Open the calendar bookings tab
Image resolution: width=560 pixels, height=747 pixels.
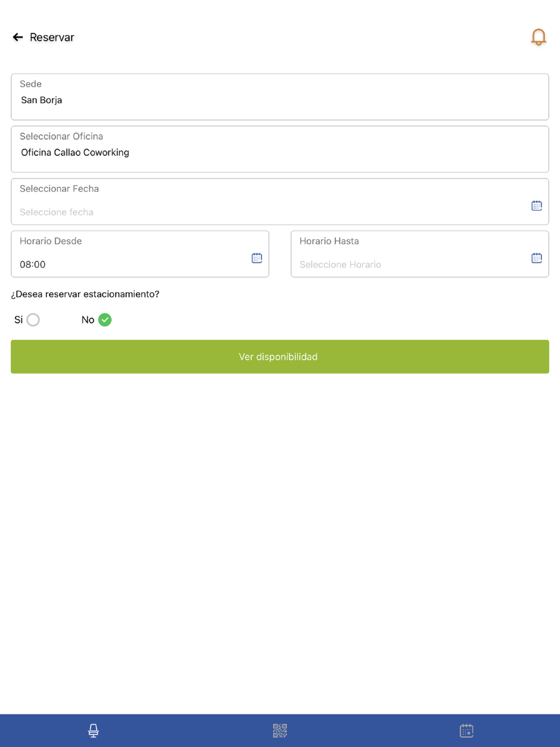coord(466,730)
